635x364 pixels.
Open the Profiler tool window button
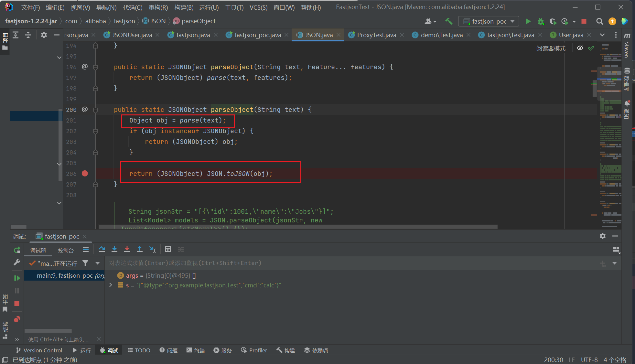pos(254,350)
